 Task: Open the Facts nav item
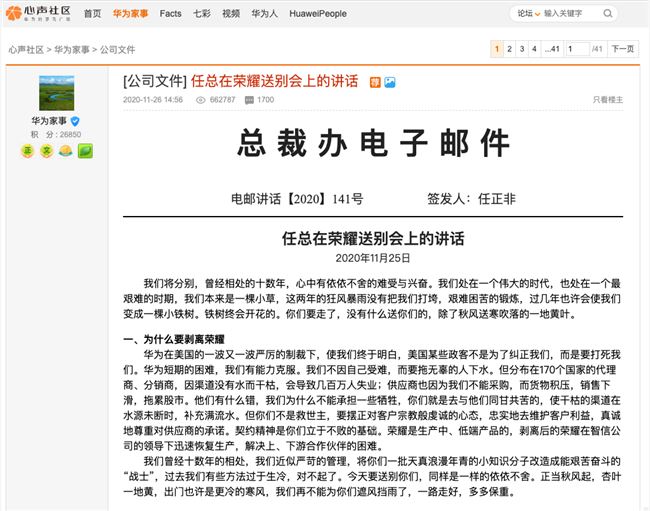[170, 14]
